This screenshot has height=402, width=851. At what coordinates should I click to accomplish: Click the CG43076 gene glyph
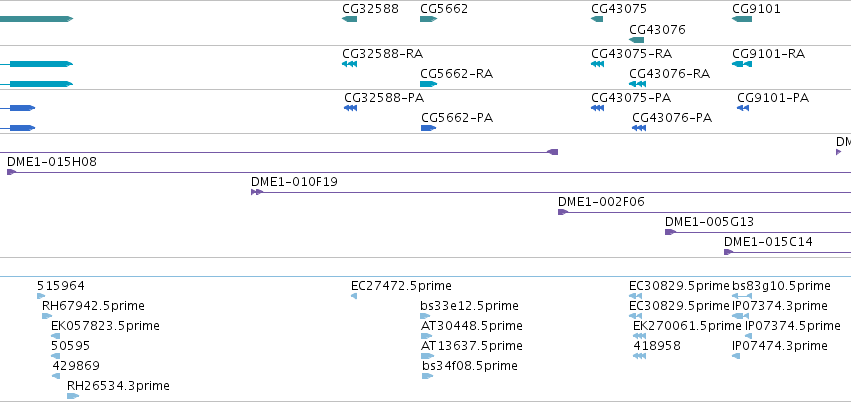point(637,40)
